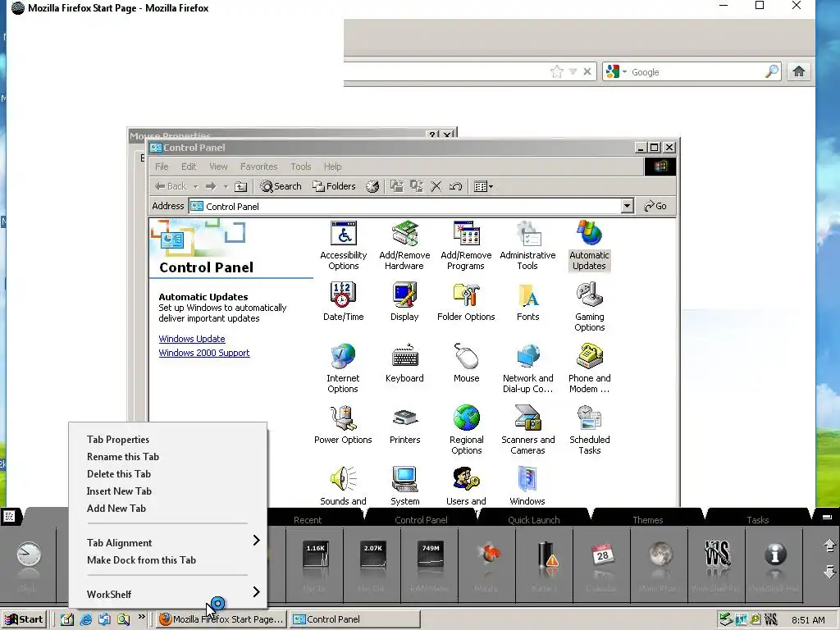Expand the Quick Launch overflow chevron
The height and width of the screenshot is (630, 840).
[x=141, y=617]
